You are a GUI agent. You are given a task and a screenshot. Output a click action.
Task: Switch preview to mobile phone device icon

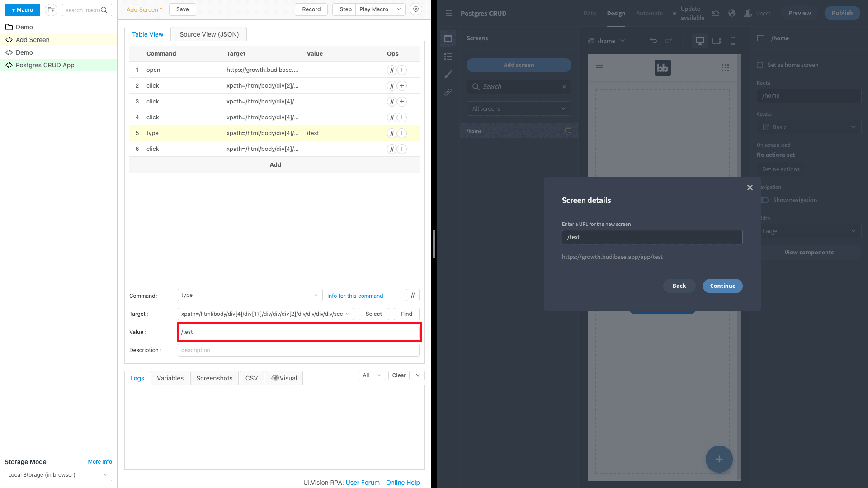coord(733,41)
